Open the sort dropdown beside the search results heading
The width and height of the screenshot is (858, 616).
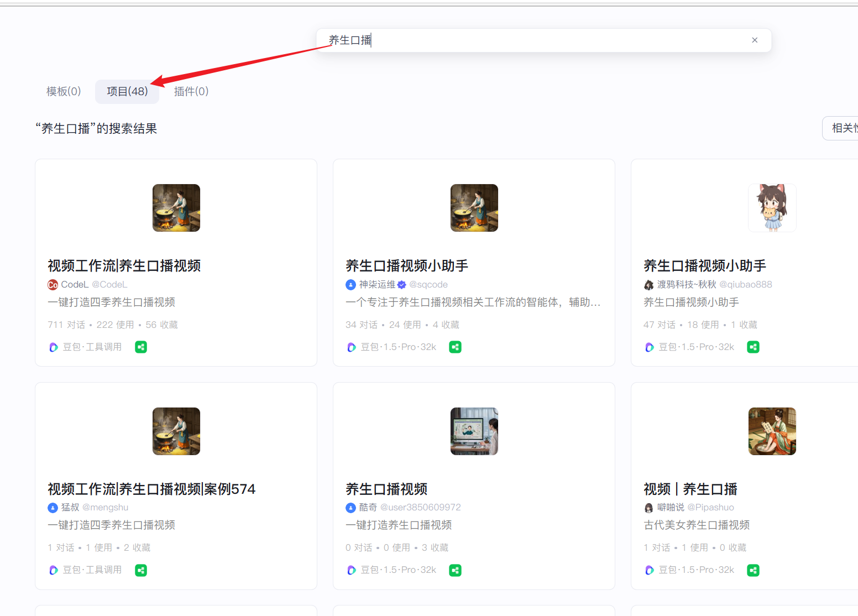click(841, 128)
